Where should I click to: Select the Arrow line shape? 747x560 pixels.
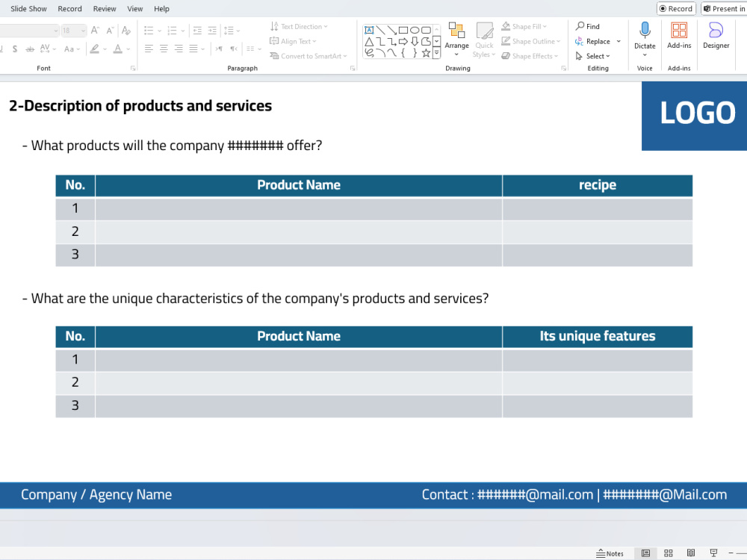(x=392, y=30)
